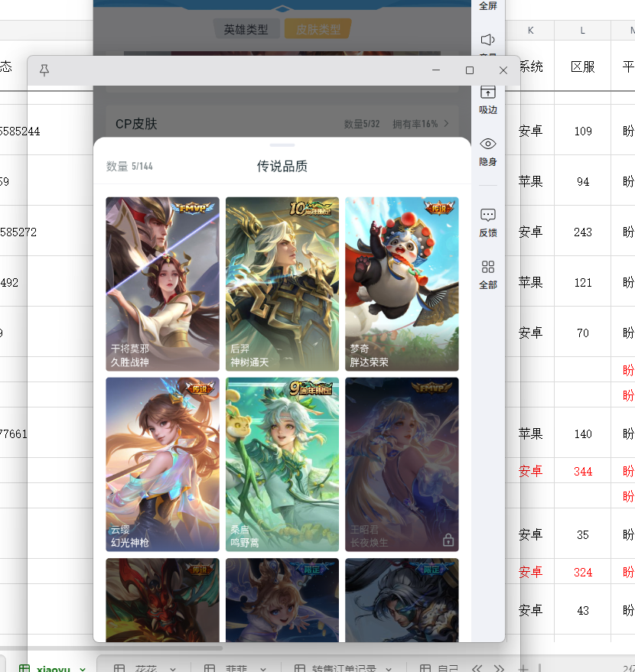Select the 苹果 cell beside value 94
Image resolution: width=635 pixels, height=672 pixels.
530,182
